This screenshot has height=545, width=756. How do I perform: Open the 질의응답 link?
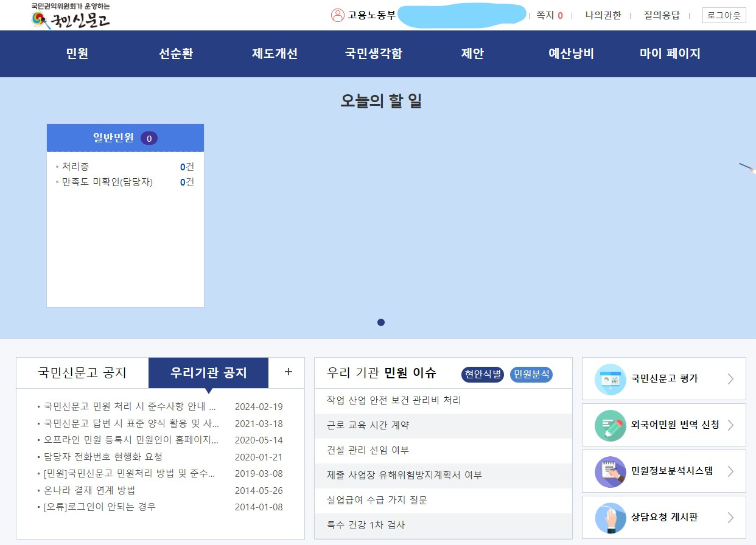pyautogui.click(x=662, y=16)
